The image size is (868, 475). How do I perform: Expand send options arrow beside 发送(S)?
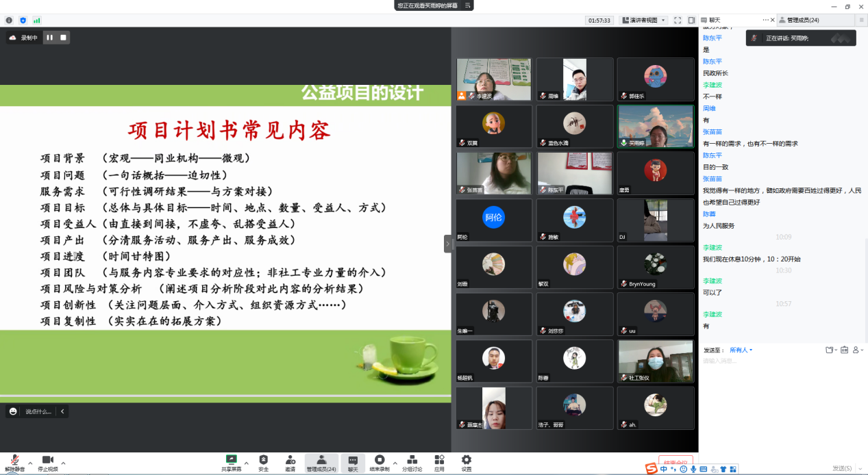(859, 468)
